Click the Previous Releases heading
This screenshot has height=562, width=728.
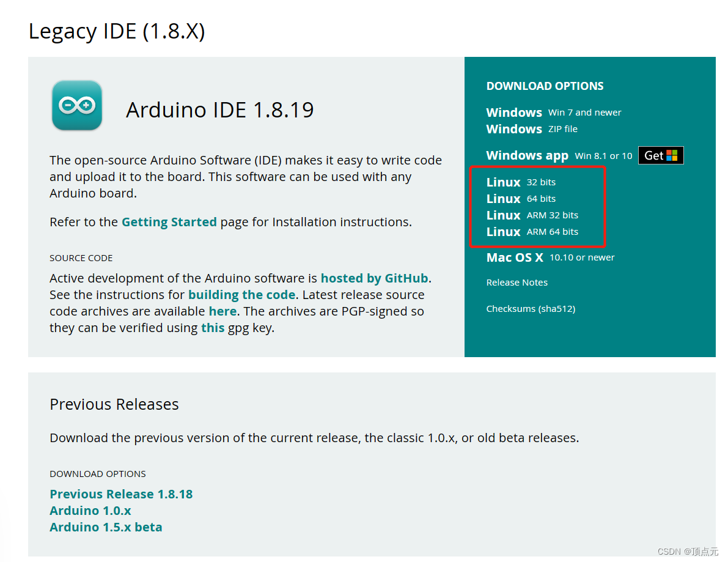[114, 405]
